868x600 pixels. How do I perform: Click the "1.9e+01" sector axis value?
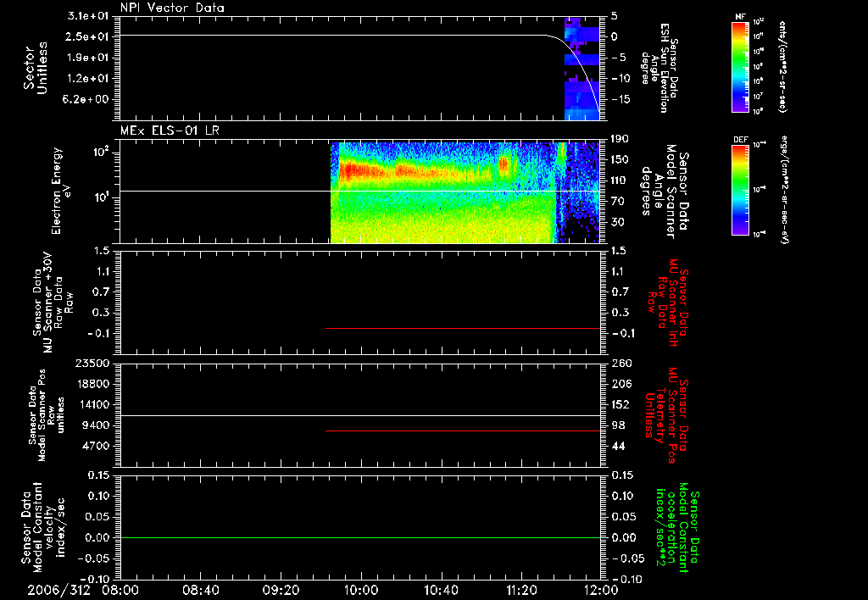click(88, 58)
